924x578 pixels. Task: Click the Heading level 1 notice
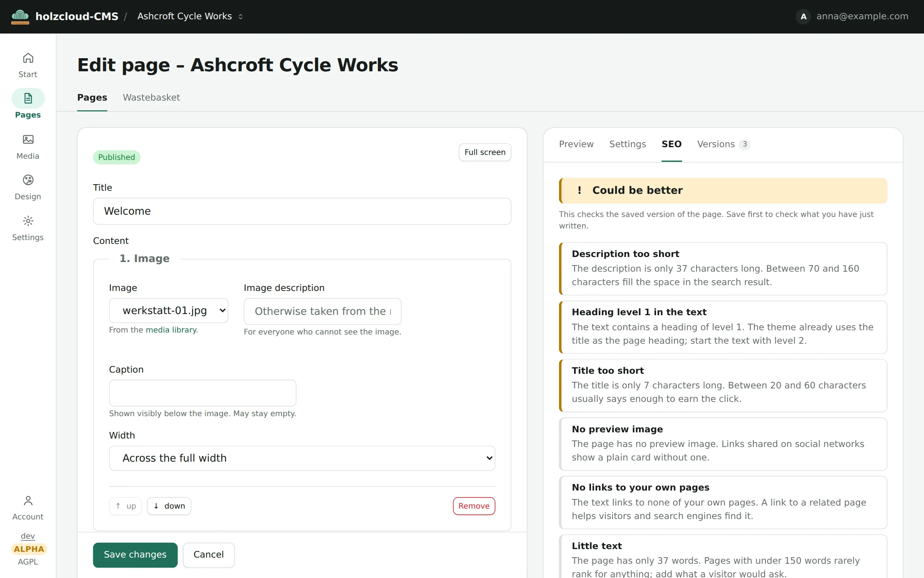pos(723,327)
